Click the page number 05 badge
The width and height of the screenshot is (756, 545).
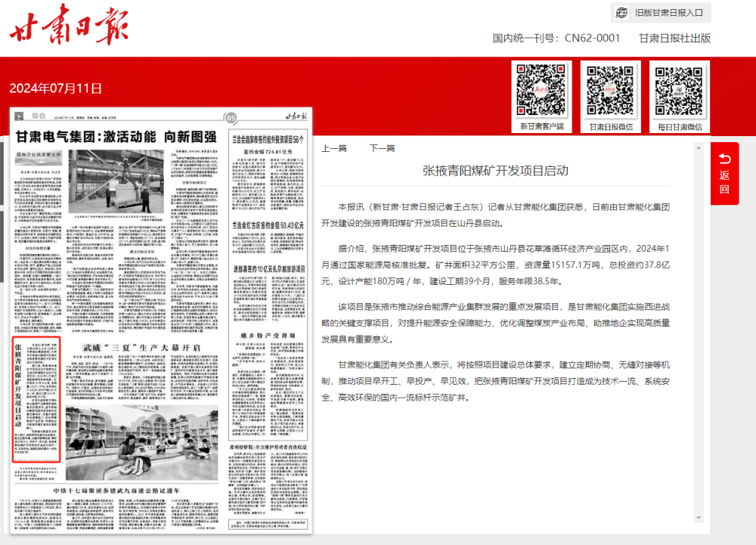tap(231, 116)
